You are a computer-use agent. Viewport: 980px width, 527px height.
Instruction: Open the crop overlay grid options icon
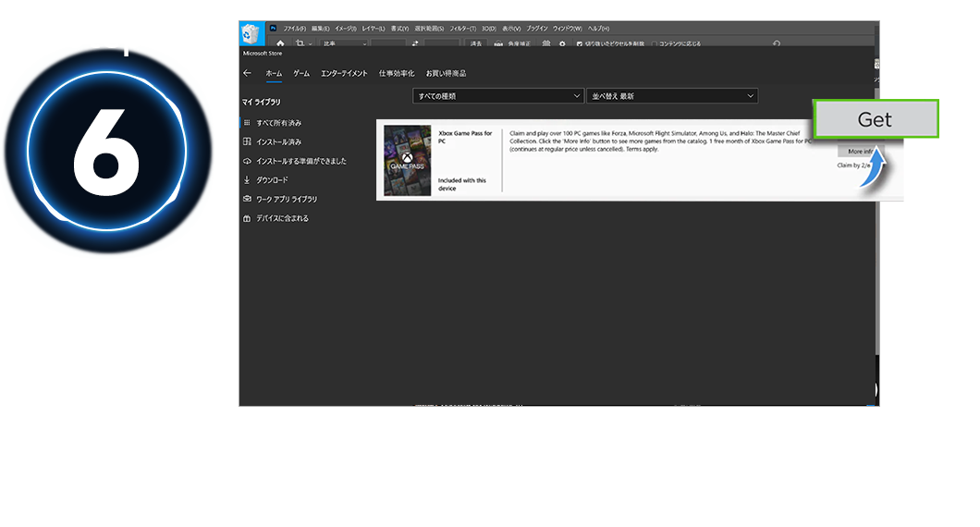(546, 43)
